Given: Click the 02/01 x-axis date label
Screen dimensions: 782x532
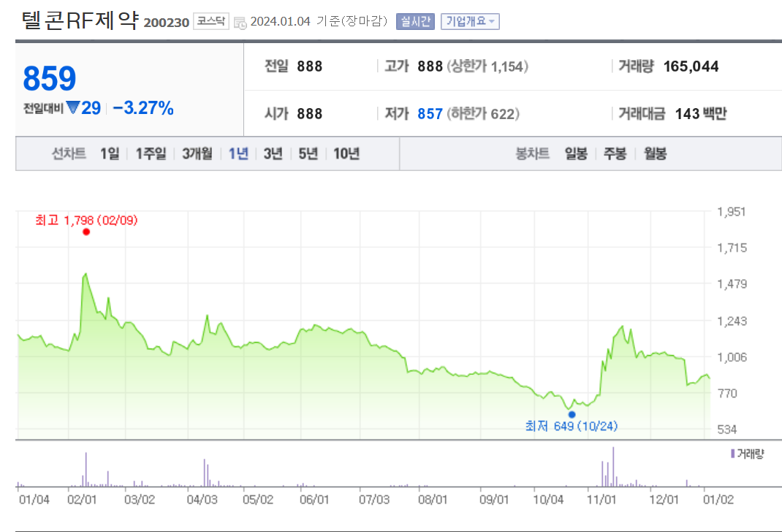Looking at the screenshot, I should pos(82,499).
